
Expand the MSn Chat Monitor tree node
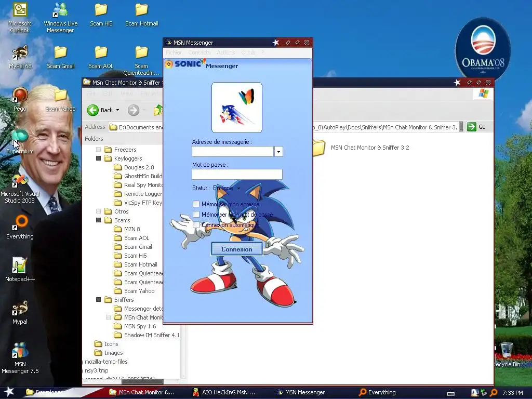108,317
